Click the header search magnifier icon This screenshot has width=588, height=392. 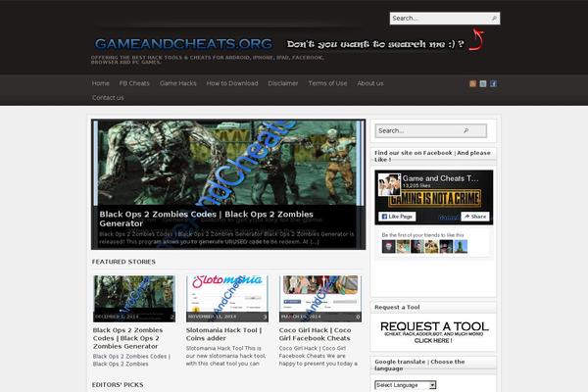[494, 18]
